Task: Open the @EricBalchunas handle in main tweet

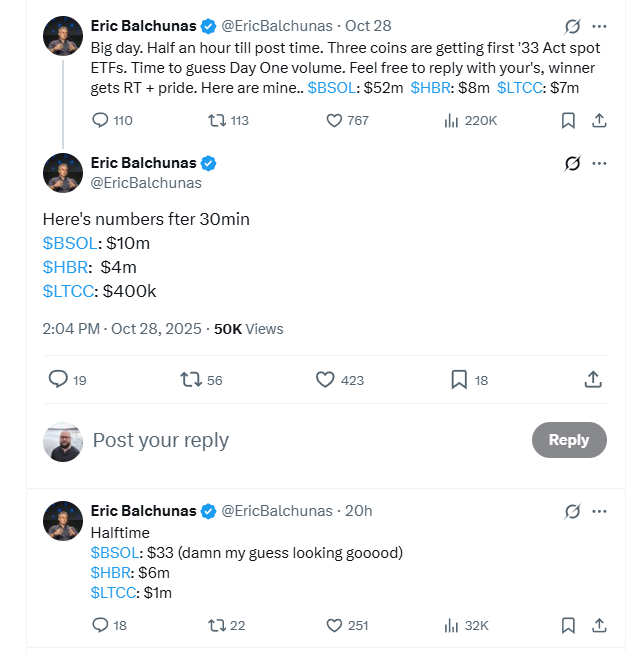Action: click(x=147, y=183)
